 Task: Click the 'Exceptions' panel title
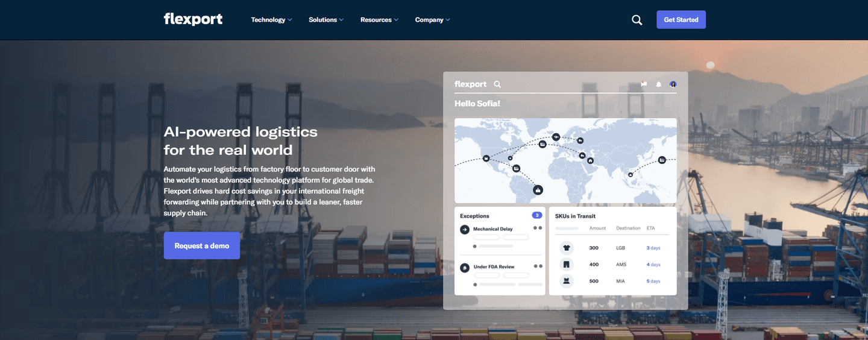[x=474, y=216]
